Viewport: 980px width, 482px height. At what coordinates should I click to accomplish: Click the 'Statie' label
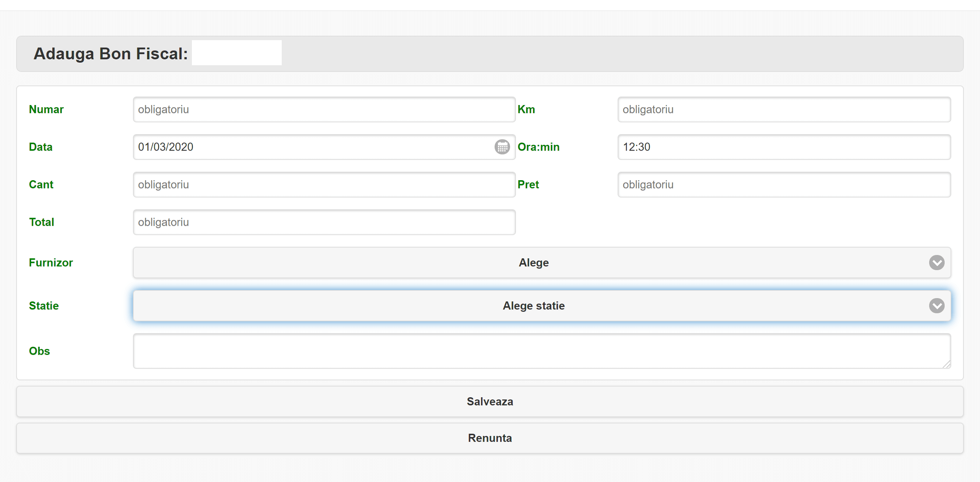coord(44,306)
